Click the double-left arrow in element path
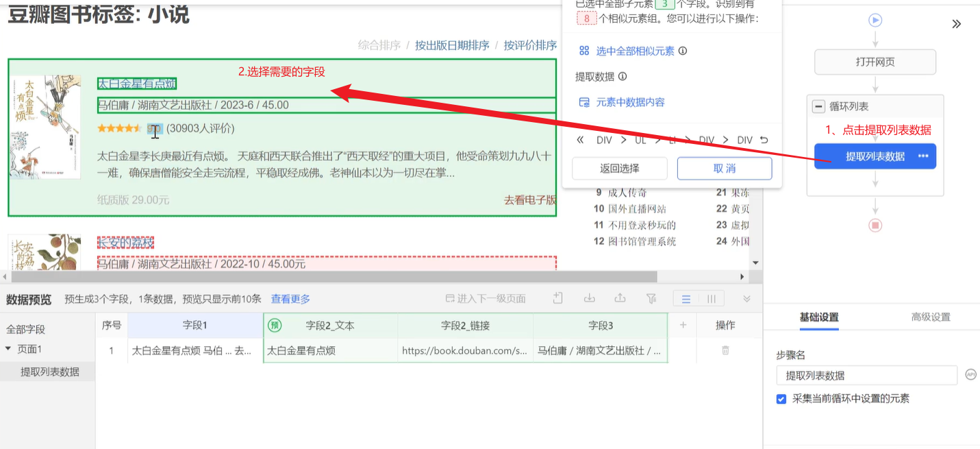This screenshot has height=449, width=980. point(581,140)
